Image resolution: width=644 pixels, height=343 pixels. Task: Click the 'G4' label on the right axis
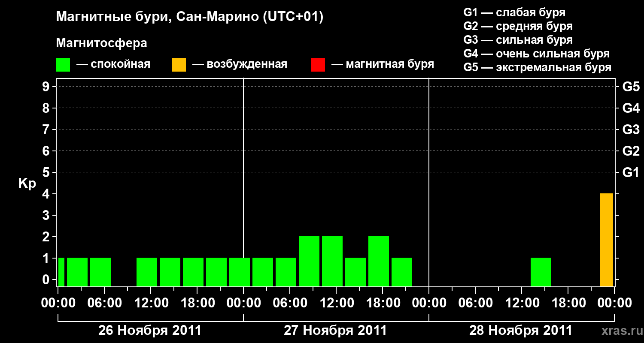tap(631, 108)
